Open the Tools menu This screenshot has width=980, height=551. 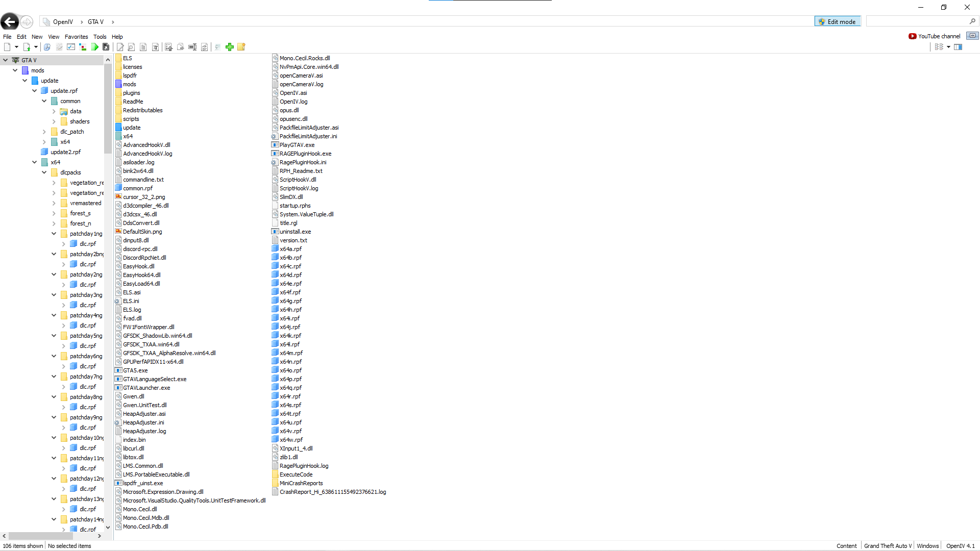[100, 37]
